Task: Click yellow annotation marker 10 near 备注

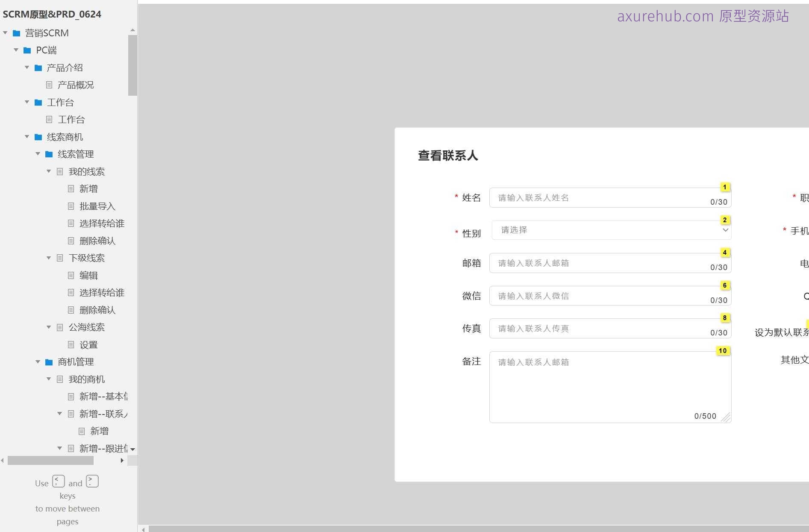Action: click(x=723, y=350)
